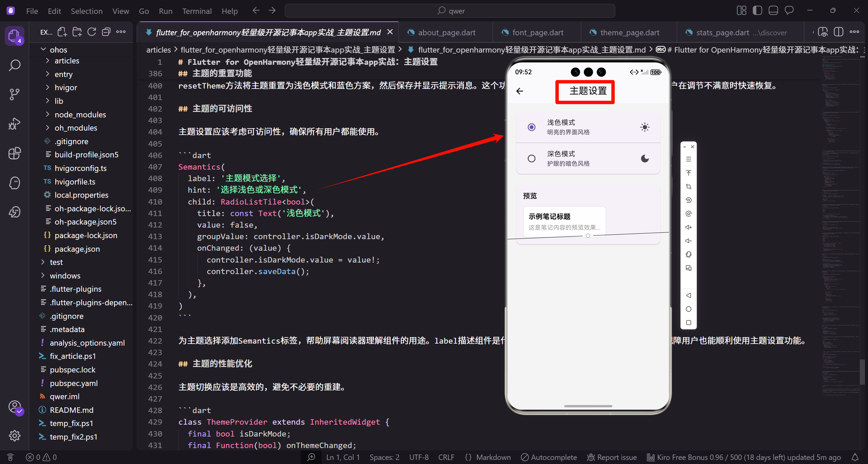
Task: Open the Terminal menu
Action: 197,11
